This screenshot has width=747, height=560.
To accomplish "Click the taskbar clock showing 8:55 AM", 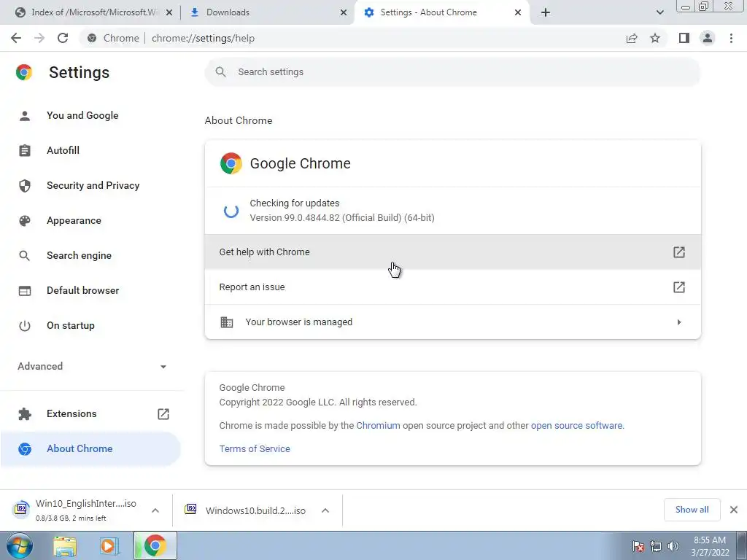I will point(710,546).
